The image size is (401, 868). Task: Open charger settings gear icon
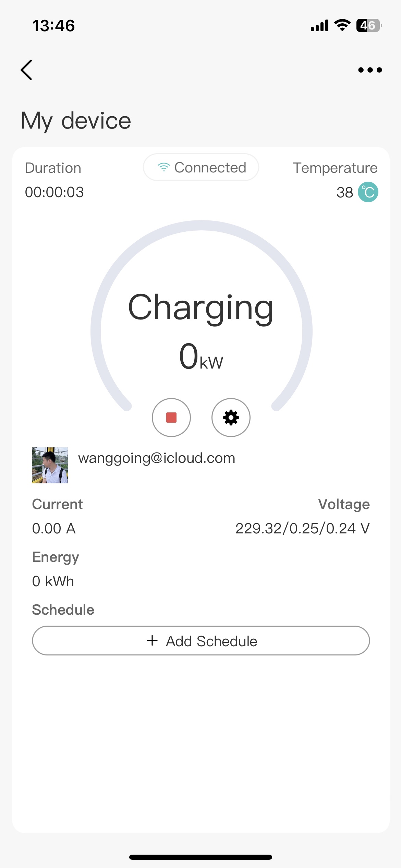(x=231, y=418)
